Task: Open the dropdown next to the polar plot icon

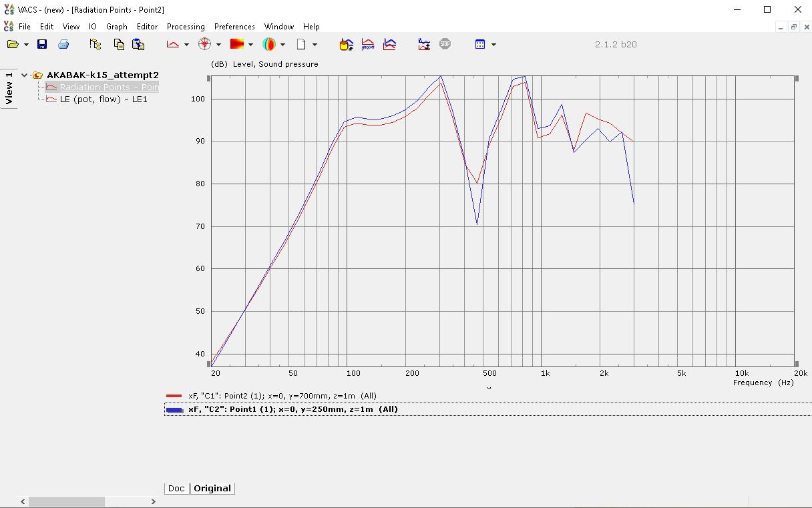Action: click(218, 45)
